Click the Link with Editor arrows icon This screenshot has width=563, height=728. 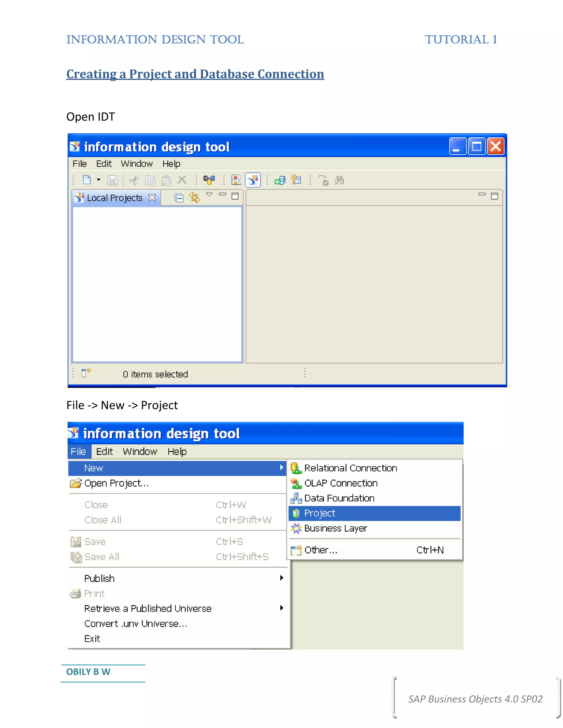coord(194,197)
